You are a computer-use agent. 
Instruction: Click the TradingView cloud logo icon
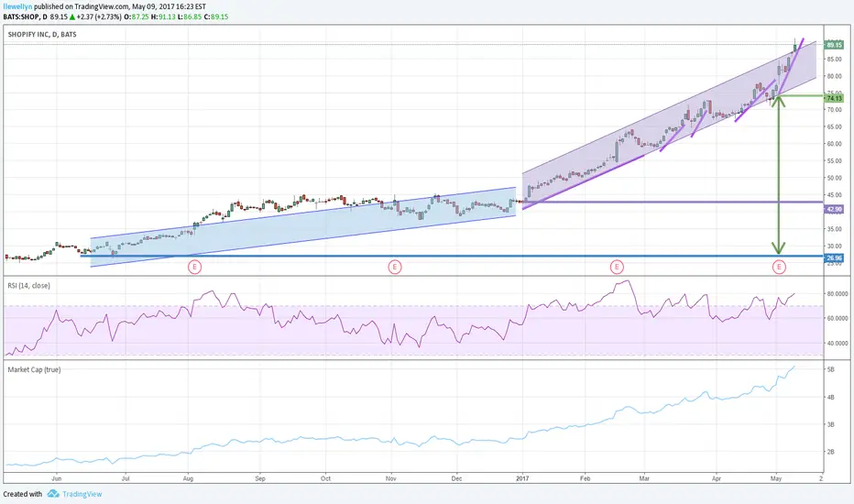pos(53,494)
